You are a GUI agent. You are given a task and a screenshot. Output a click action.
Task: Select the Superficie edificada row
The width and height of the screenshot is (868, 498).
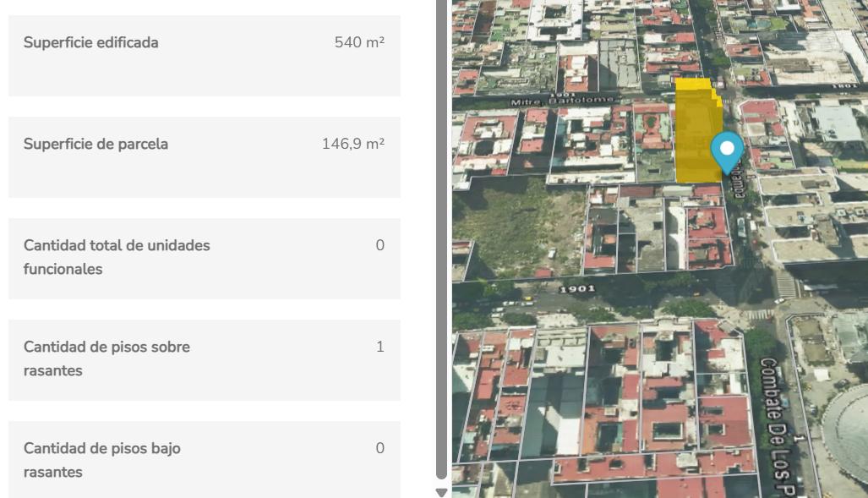coord(205,56)
